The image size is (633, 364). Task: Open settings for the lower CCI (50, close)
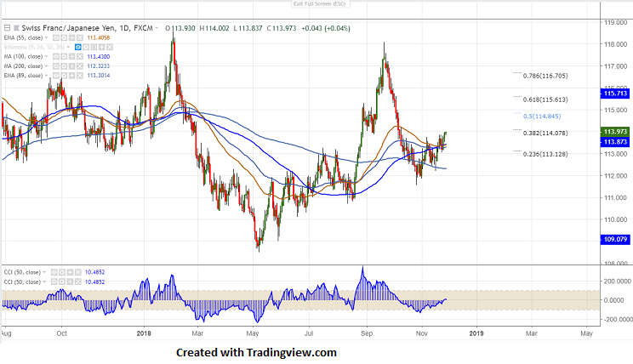coord(62,282)
